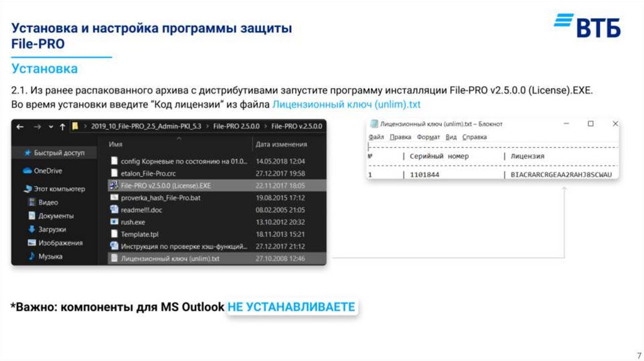Image resolution: width=644 pixels, height=361 pixels.
Task: Click the Notepad title bar icon
Action: click(374, 124)
